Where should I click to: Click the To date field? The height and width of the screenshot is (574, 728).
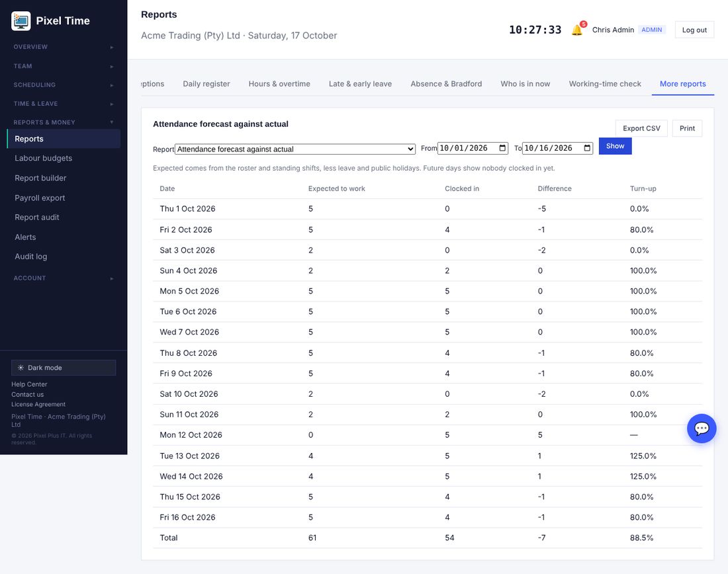point(557,148)
